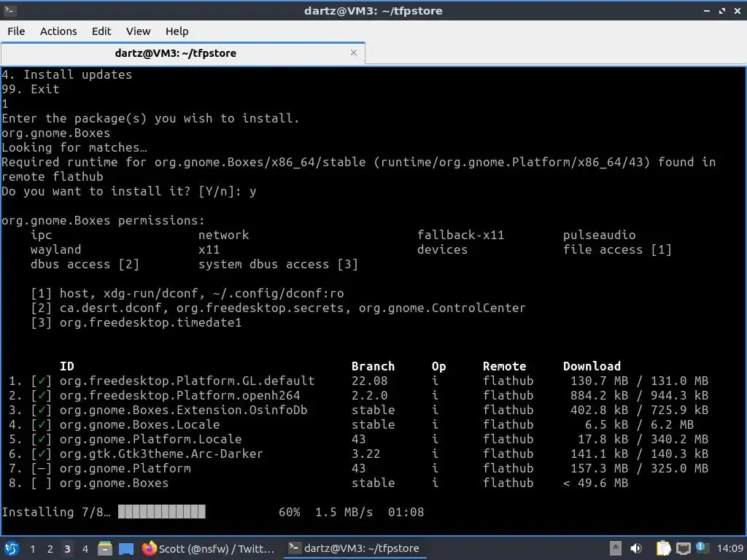
Task: Click the terminal icon in title bar
Action: (x=10, y=10)
